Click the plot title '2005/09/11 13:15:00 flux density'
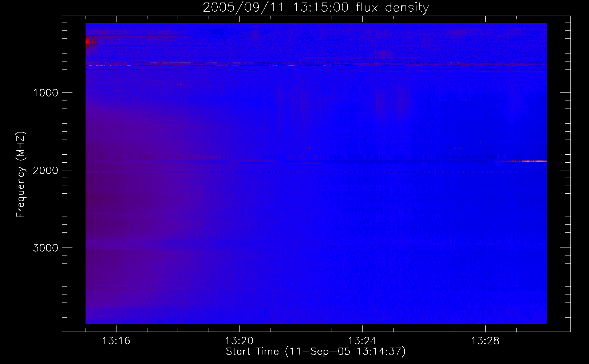The height and width of the screenshot is (364, 589). pyautogui.click(x=316, y=7)
